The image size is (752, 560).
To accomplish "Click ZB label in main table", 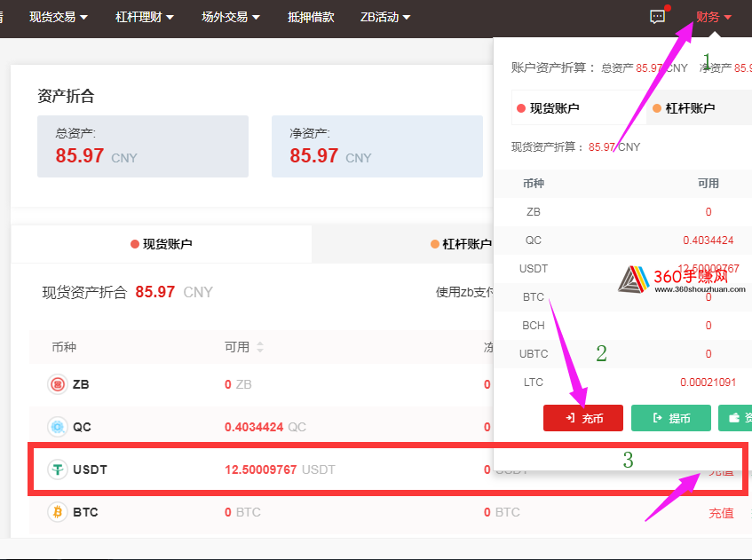I will [81, 384].
